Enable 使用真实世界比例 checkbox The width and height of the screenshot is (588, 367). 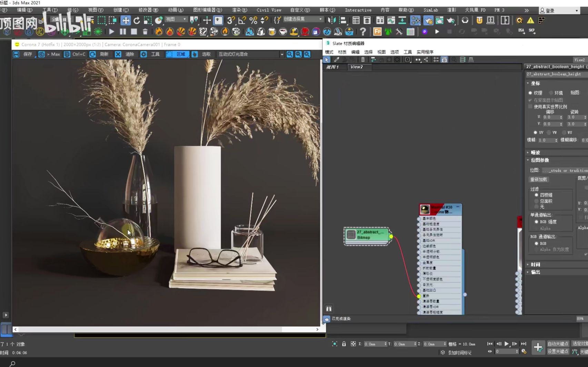[x=530, y=106]
